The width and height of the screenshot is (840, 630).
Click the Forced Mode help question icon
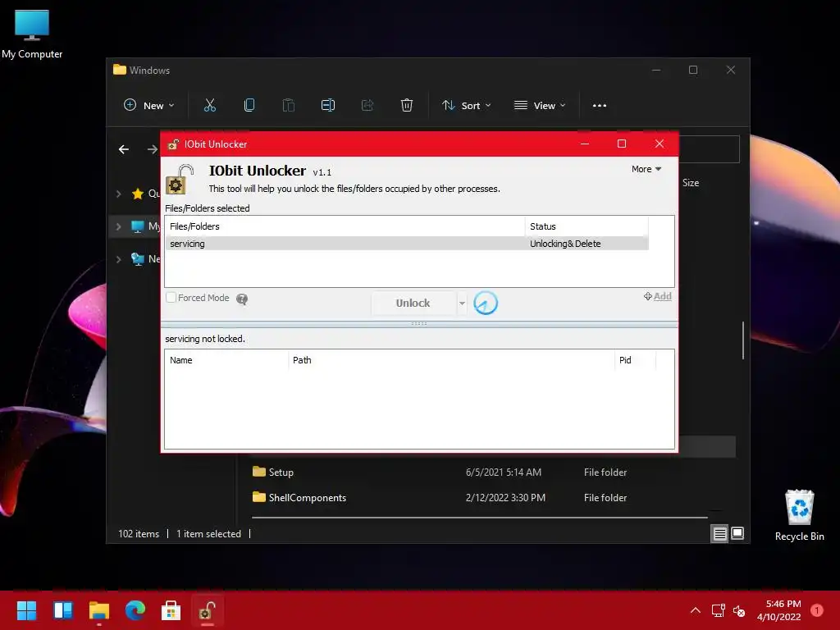click(x=242, y=299)
